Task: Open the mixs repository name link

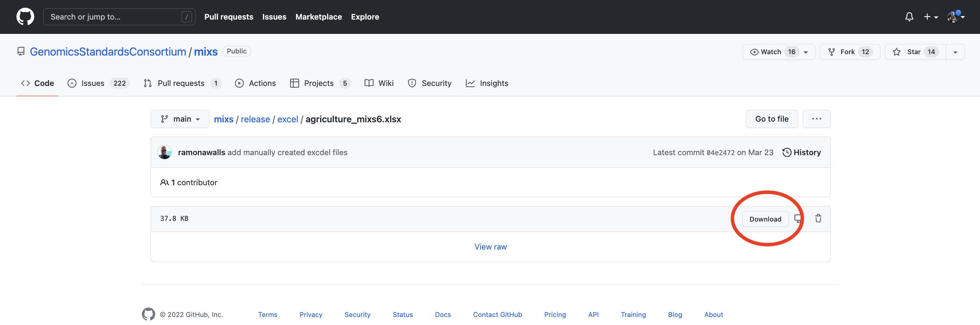Action: click(x=206, y=51)
